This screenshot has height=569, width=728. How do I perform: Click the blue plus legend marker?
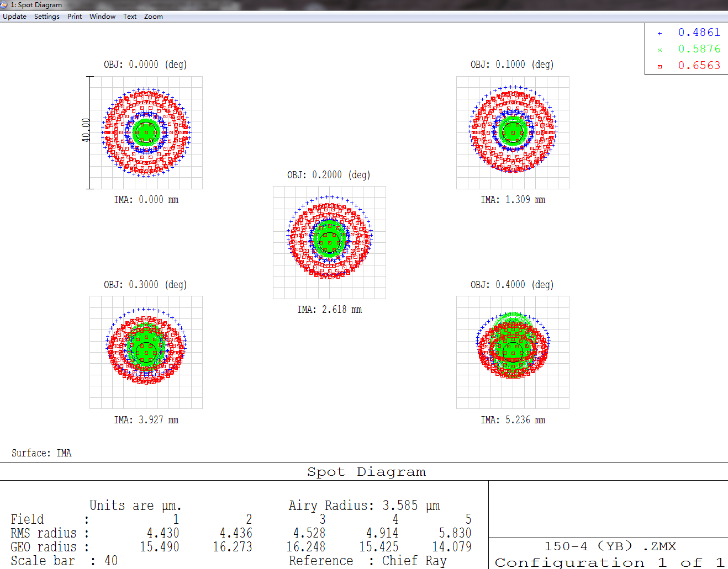pyautogui.click(x=660, y=33)
